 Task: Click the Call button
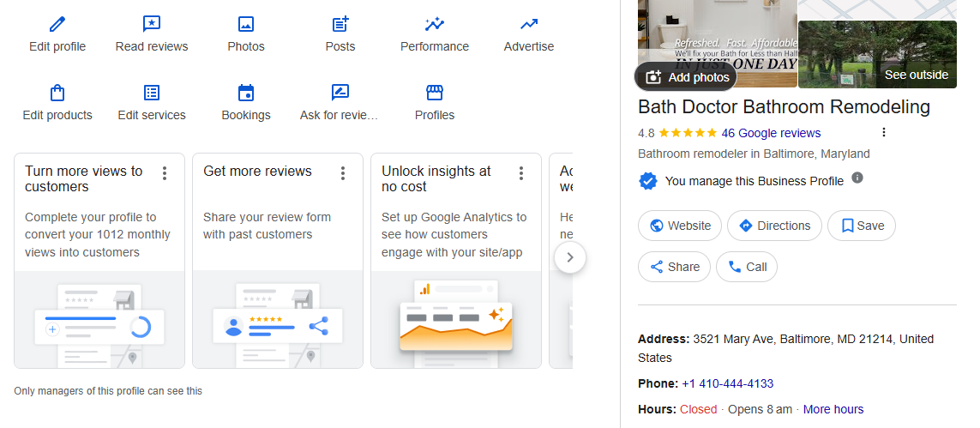[747, 267]
